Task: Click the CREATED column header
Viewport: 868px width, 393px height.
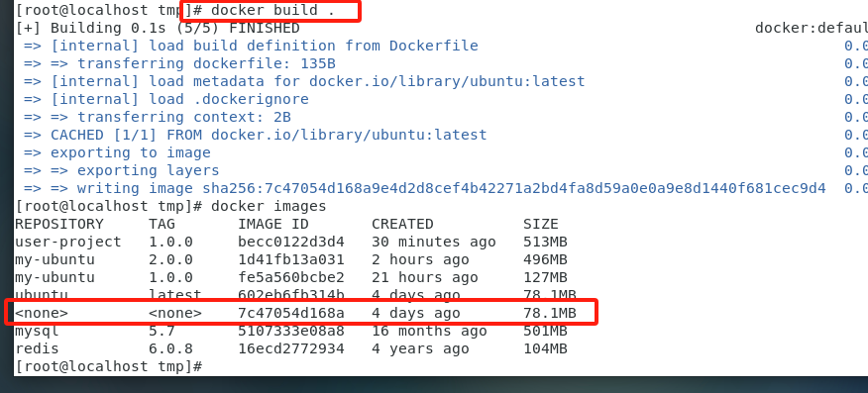Action: pos(402,224)
